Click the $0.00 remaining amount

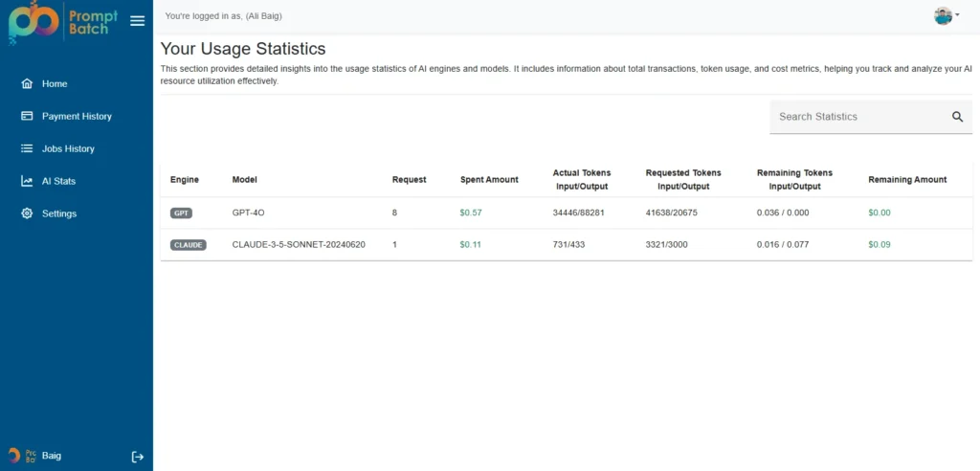(880, 213)
